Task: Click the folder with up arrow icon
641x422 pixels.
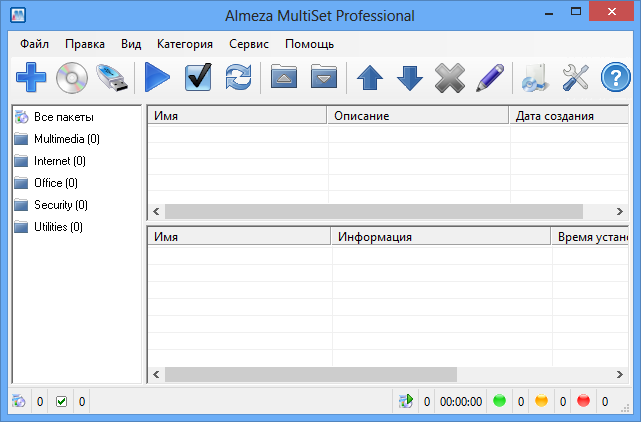Action: click(x=284, y=76)
